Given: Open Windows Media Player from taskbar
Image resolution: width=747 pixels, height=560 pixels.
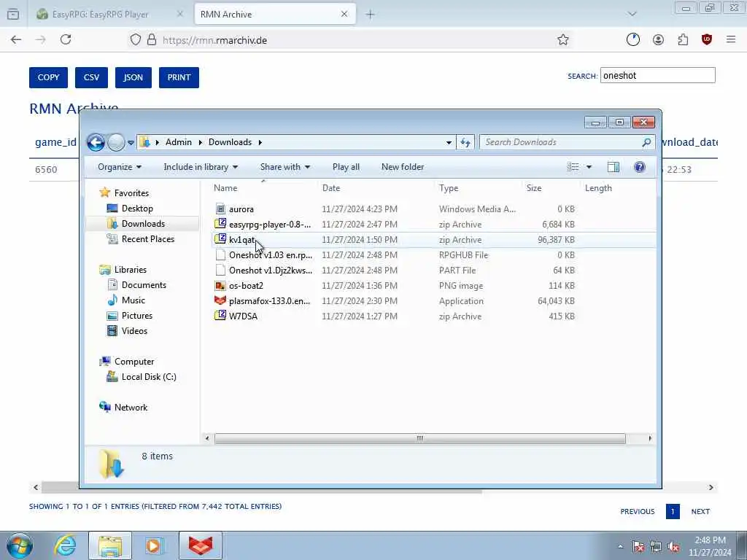Looking at the screenshot, I should pyautogui.click(x=155, y=545).
